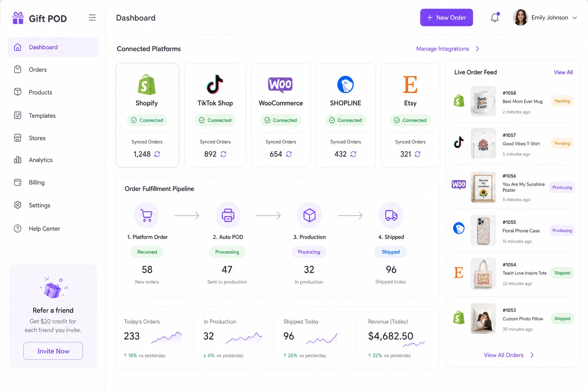Click the Pending badge on order #1058

(562, 101)
